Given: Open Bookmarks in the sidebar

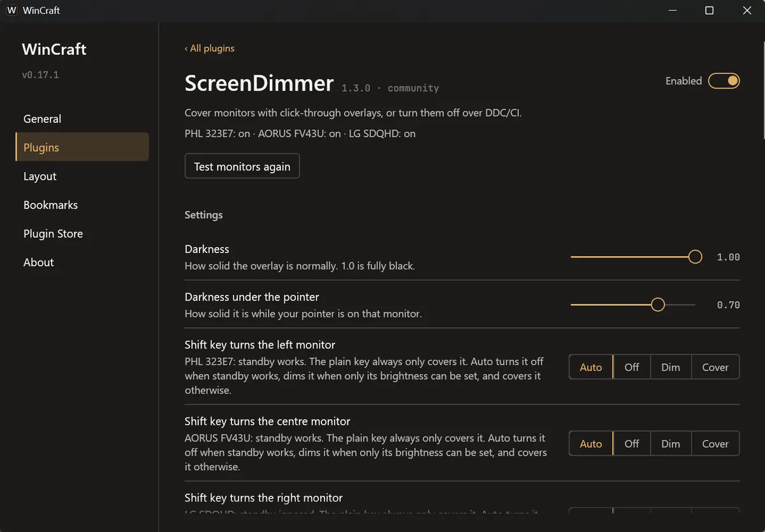Looking at the screenshot, I should pyautogui.click(x=82, y=205).
